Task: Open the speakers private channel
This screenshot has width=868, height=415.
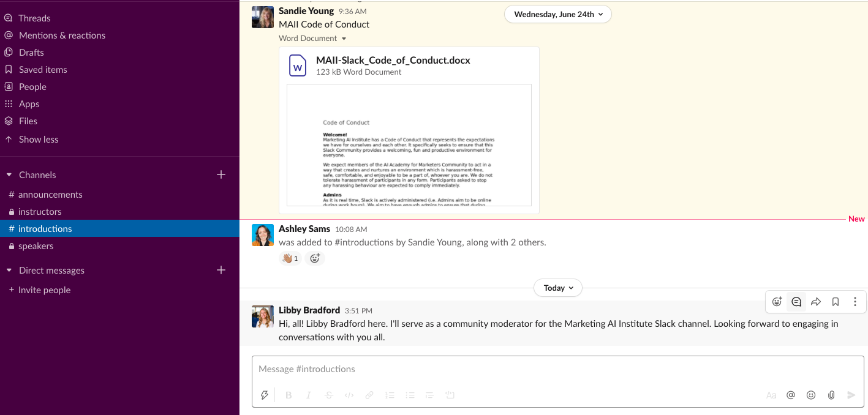Action: pyautogui.click(x=36, y=246)
